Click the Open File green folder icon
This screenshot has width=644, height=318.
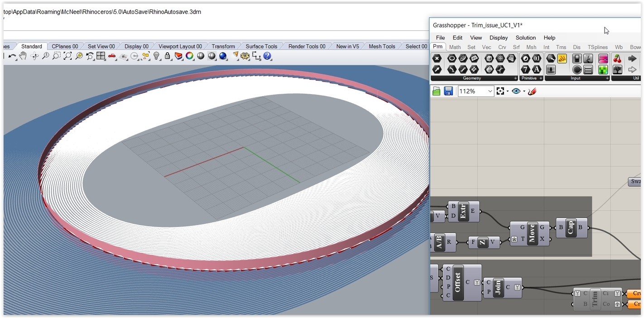437,91
